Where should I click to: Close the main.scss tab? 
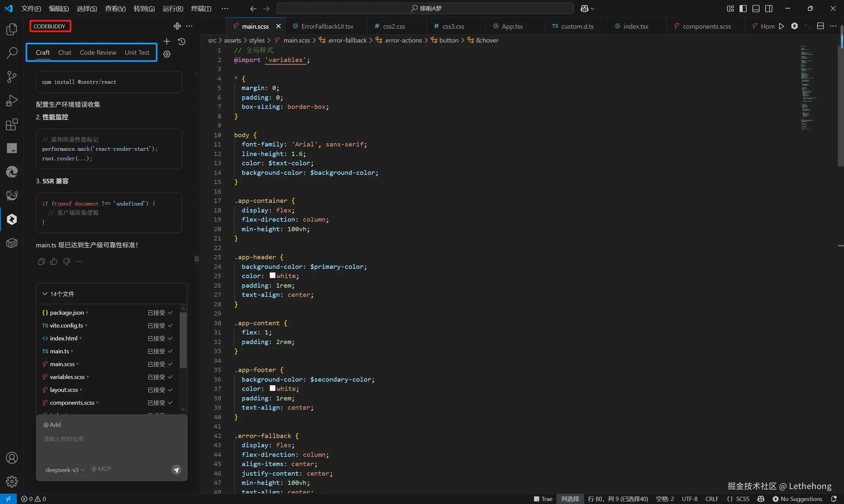pos(278,26)
